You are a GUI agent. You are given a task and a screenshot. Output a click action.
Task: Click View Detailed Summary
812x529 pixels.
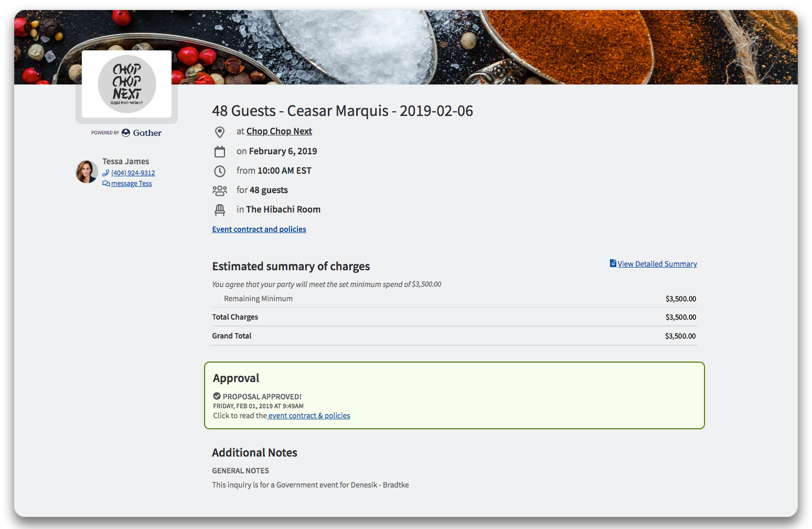pos(657,263)
